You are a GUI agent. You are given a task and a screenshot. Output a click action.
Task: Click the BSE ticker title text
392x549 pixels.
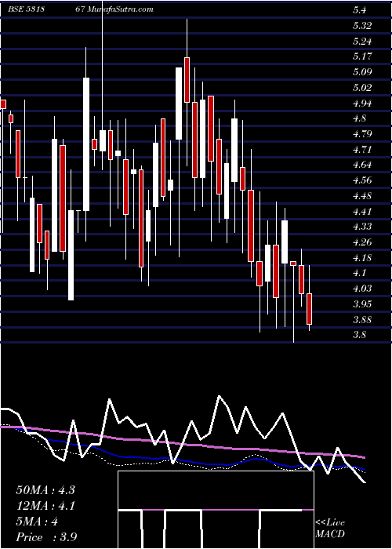81,9
